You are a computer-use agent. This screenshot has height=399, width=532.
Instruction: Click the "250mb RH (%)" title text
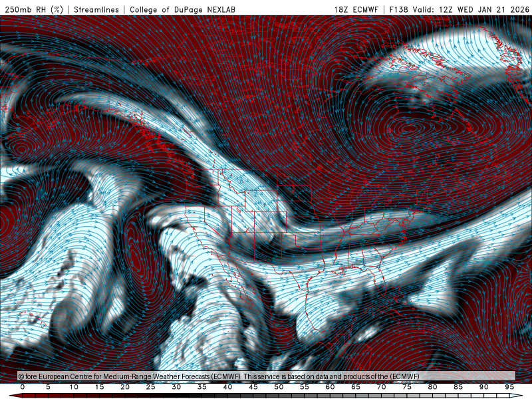point(34,9)
